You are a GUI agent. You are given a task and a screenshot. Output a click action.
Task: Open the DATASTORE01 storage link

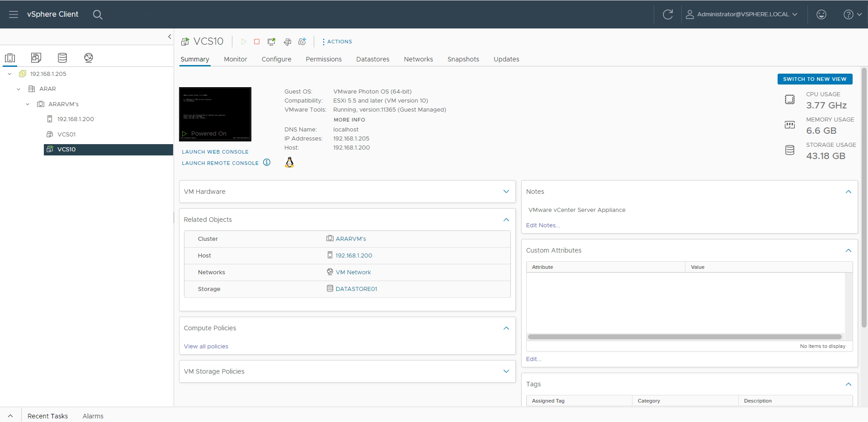356,289
